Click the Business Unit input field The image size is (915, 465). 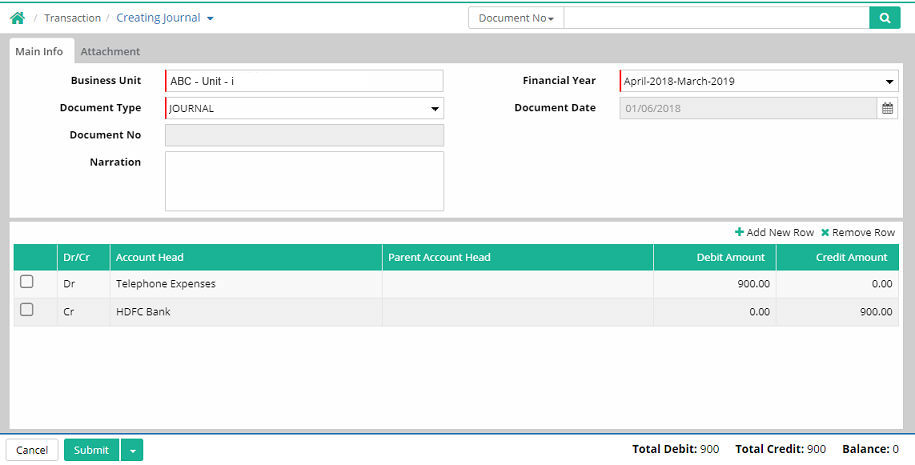(304, 81)
